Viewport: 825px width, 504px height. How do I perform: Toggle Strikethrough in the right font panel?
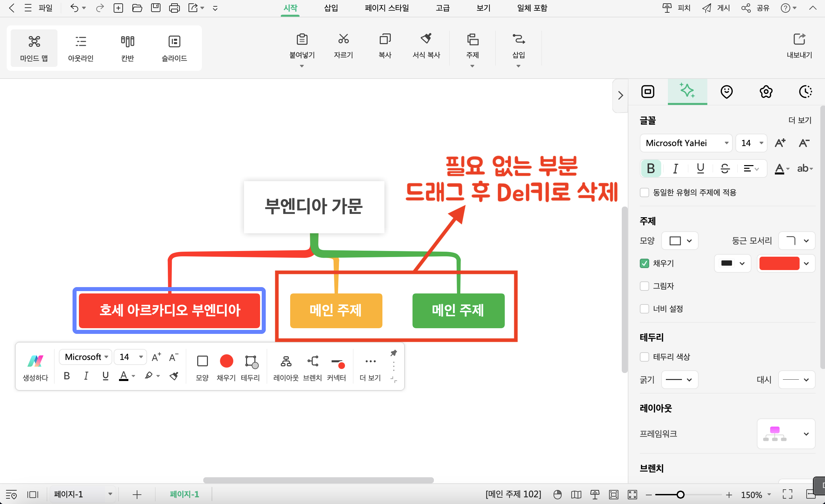click(725, 168)
